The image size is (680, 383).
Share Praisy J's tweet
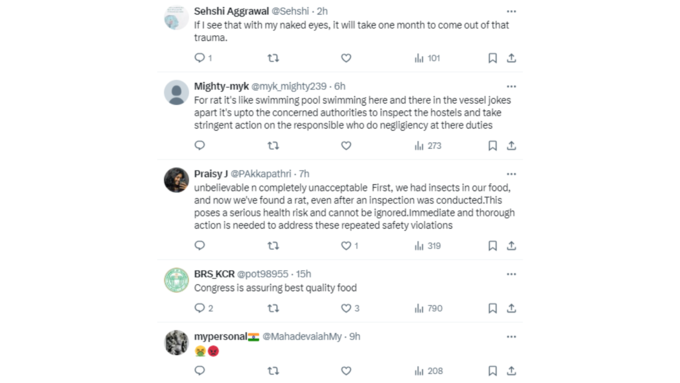[x=511, y=246]
